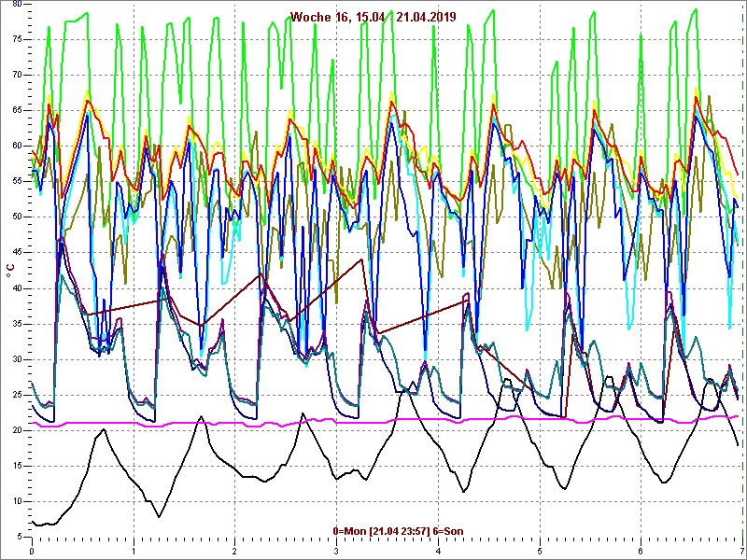This screenshot has width=747, height=560.
Task: Select x-axis tick label 3
Action: tap(336, 551)
